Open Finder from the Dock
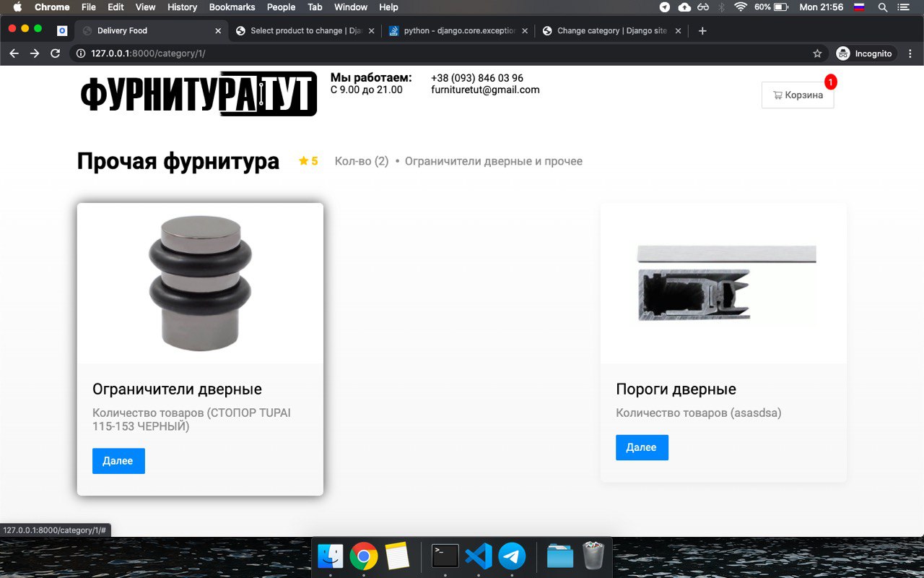This screenshot has width=924, height=578. (330, 556)
